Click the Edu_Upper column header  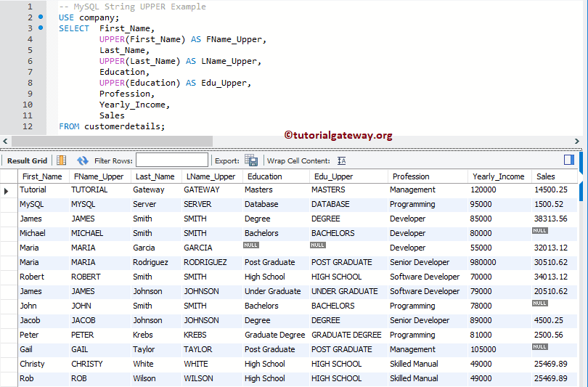[333, 176]
